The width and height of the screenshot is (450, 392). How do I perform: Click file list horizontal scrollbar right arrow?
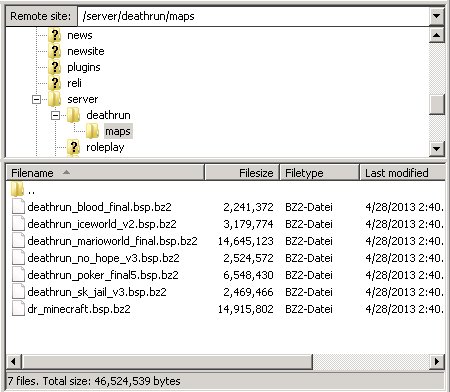(x=437, y=361)
